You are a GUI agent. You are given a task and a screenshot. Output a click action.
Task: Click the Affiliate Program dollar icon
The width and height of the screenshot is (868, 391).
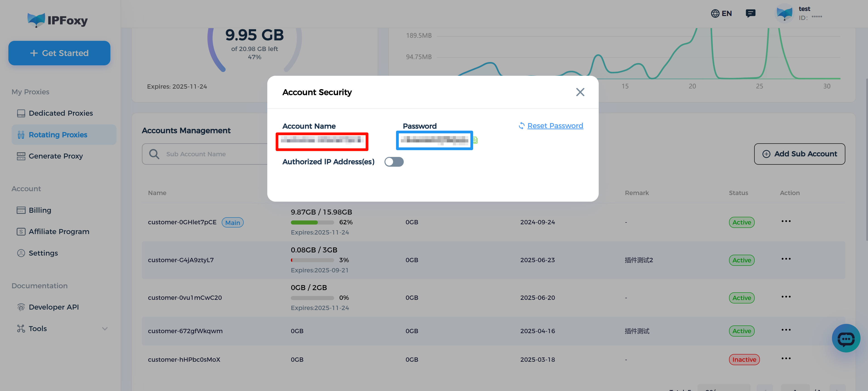(x=21, y=232)
